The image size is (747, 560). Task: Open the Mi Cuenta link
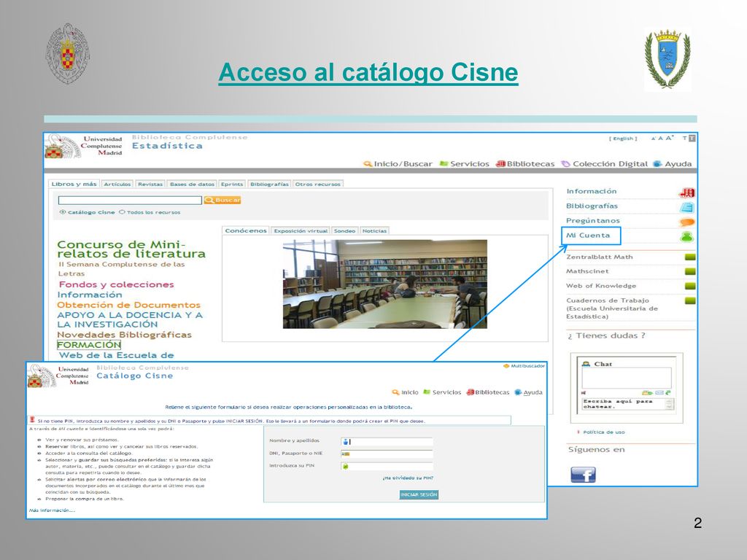click(588, 236)
